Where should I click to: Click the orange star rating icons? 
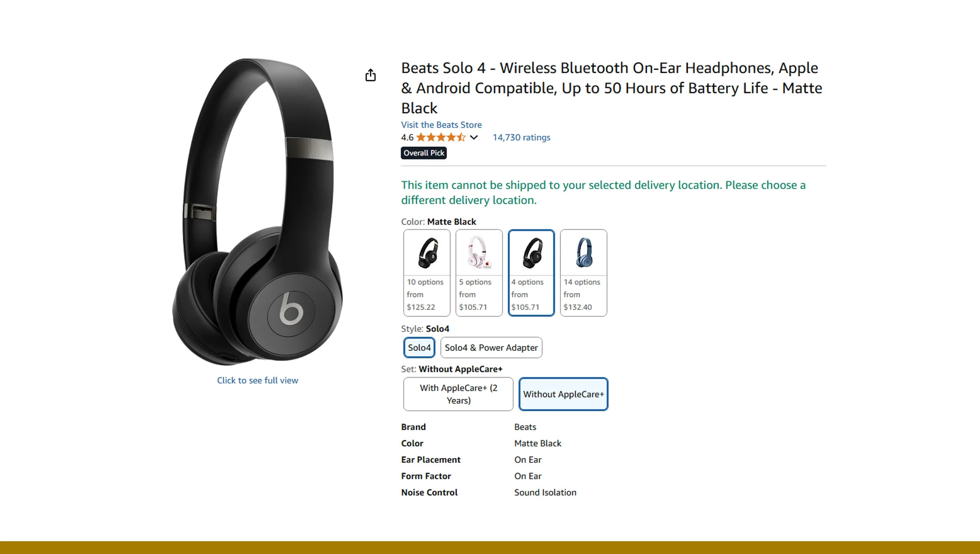click(x=440, y=138)
